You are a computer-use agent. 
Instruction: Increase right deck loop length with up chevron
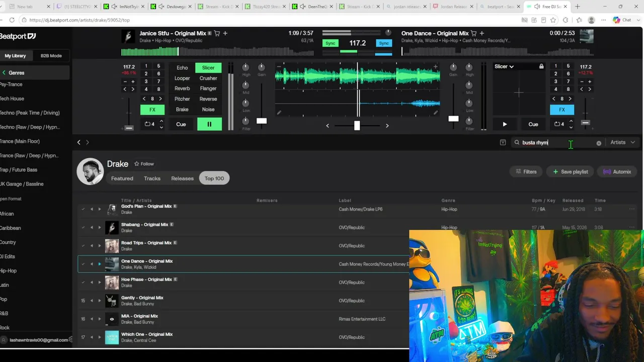(x=571, y=121)
